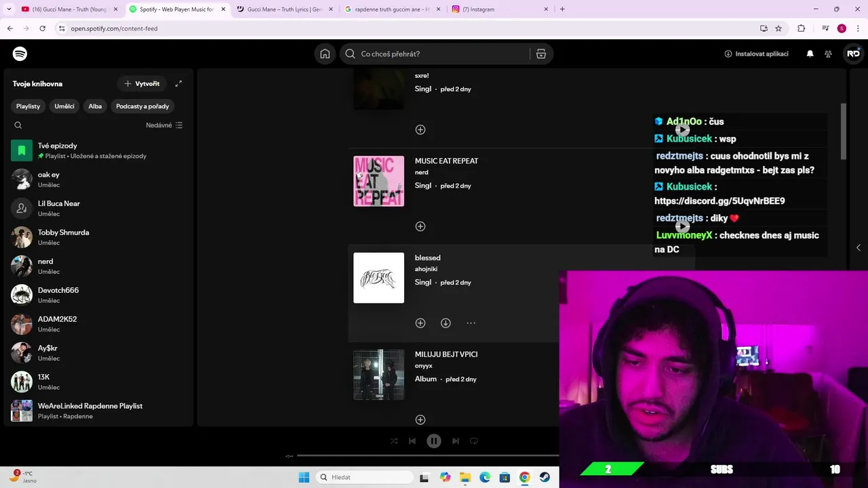Switch to Google rapdenne search tab

392,9
